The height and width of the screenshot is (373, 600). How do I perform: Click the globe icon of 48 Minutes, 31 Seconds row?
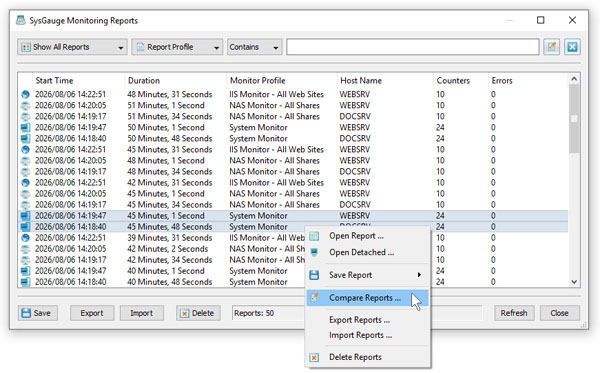pyautogui.click(x=25, y=94)
